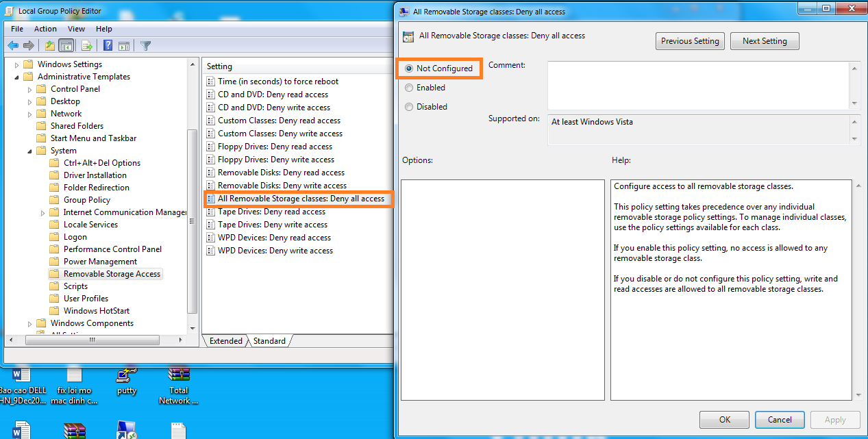Click the Show/Hide Action Pane icon
This screenshot has height=439, width=868.
tap(124, 46)
